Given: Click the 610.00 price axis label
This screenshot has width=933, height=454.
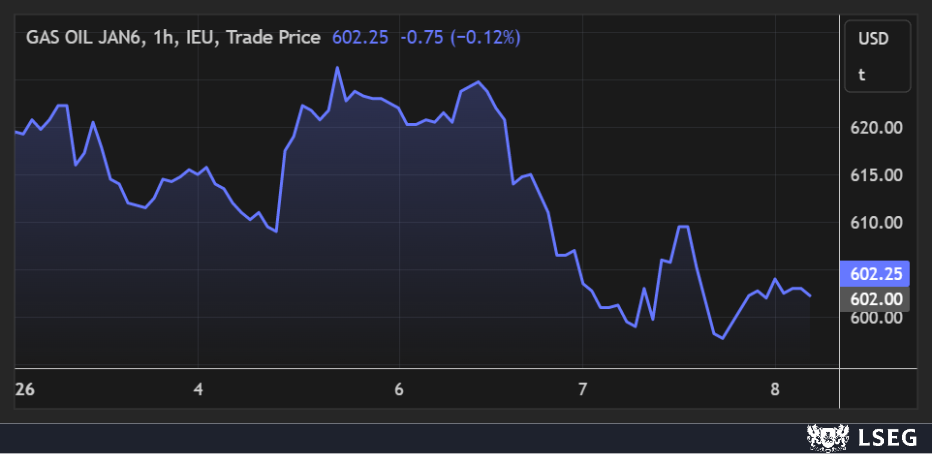Looking at the screenshot, I should 876,222.
